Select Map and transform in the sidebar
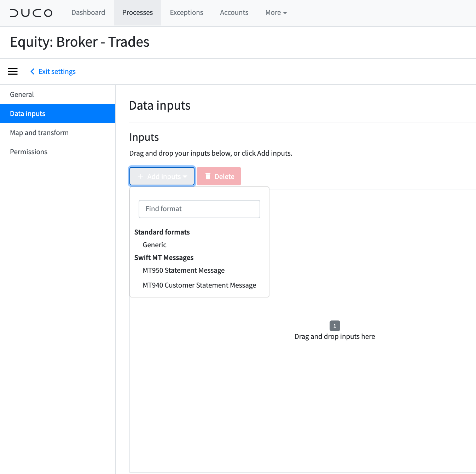 coord(39,132)
